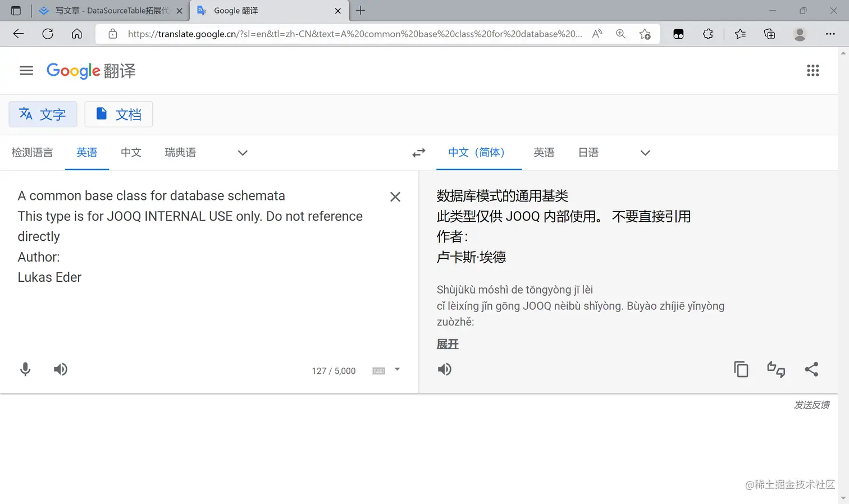Image resolution: width=849 pixels, height=504 pixels.
Task: Open the 发送反馈 send feedback link
Action: point(811,405)
